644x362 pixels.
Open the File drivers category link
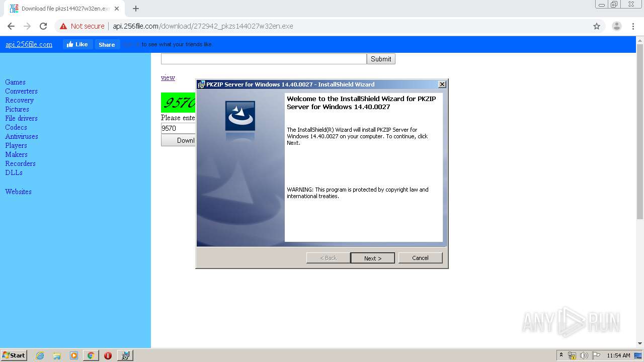click(x=21, y=118)
